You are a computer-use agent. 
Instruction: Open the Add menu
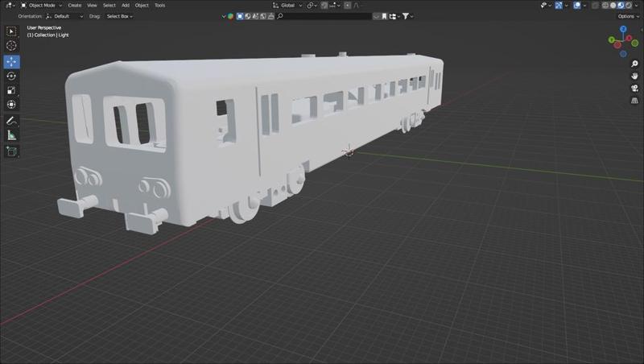[x=126, y=6]
